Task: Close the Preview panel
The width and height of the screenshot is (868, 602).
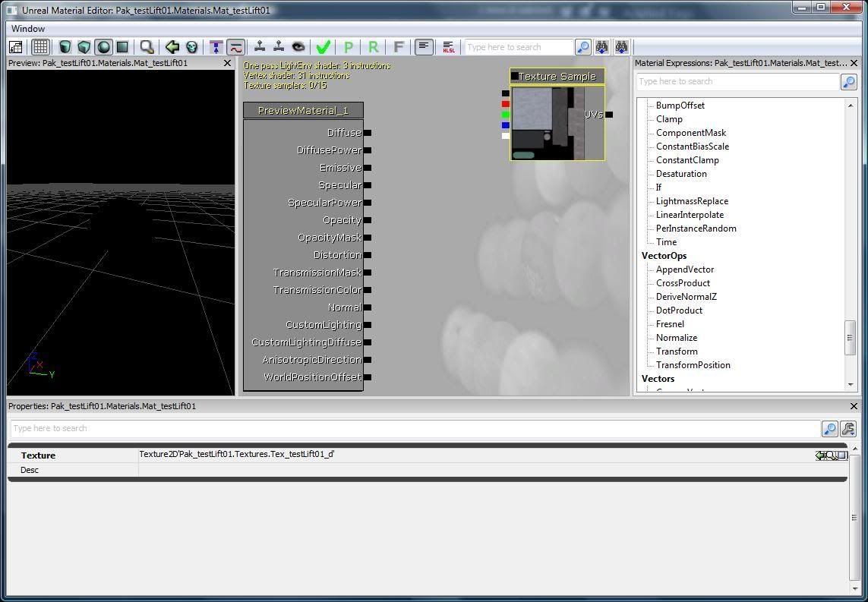Action: [227, 63]
